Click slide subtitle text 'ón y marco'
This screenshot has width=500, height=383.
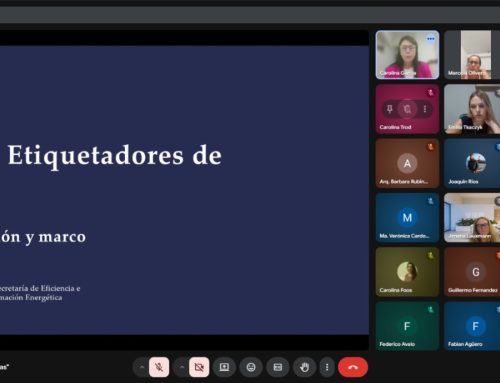click(43, 237)
